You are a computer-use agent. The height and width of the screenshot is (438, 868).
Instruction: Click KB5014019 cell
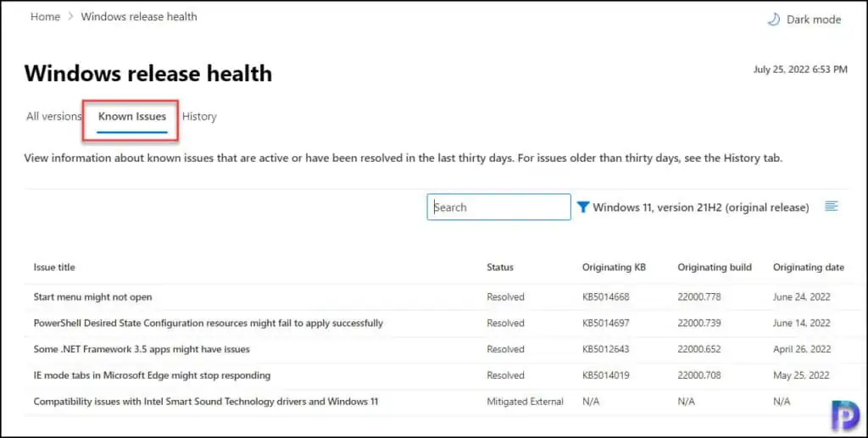[605, 375]
